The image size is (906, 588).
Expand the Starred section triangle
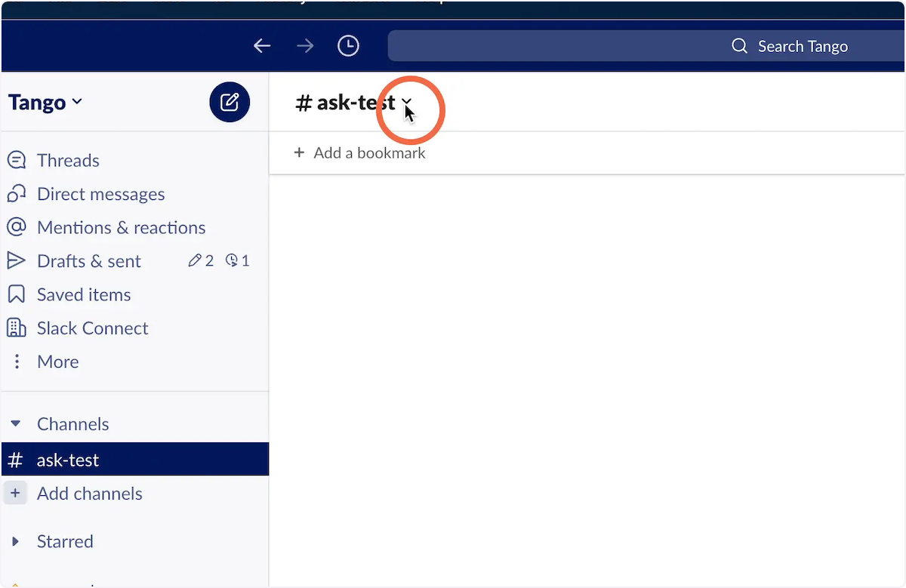[x=15, y=541]
